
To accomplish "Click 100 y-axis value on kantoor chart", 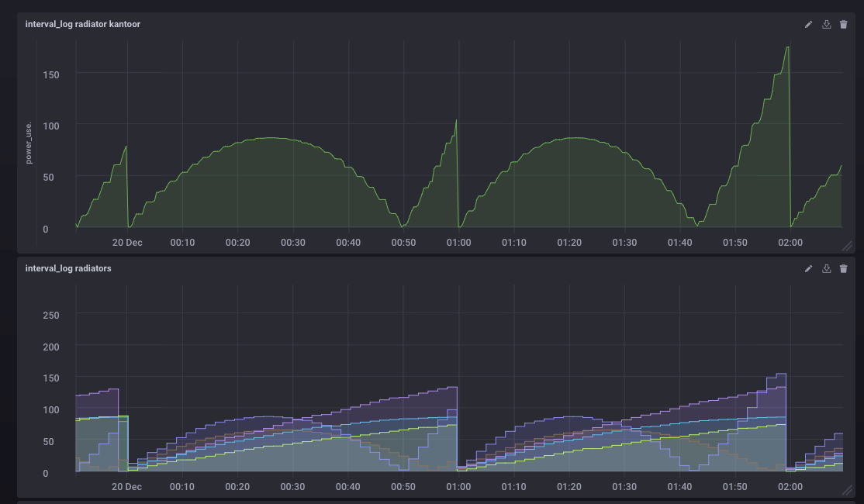I will click(x=51, y=126).
